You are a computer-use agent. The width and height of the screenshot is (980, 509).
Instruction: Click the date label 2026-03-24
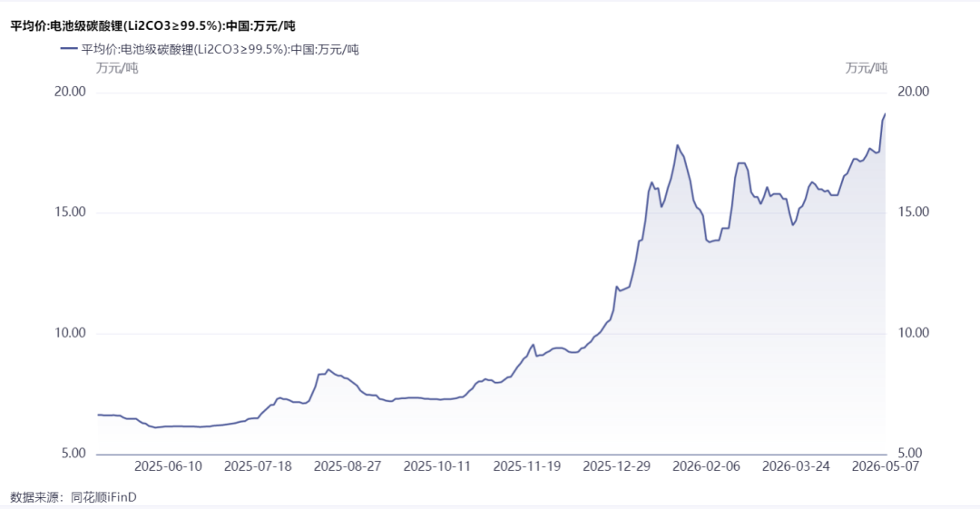point(796,466)
